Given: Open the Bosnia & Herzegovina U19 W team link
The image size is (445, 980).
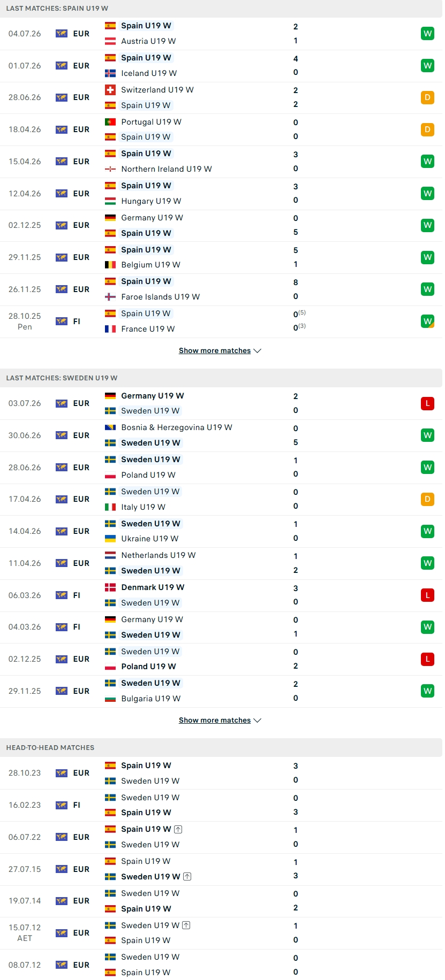Looking at the screenshot, I should click(177, 427).
